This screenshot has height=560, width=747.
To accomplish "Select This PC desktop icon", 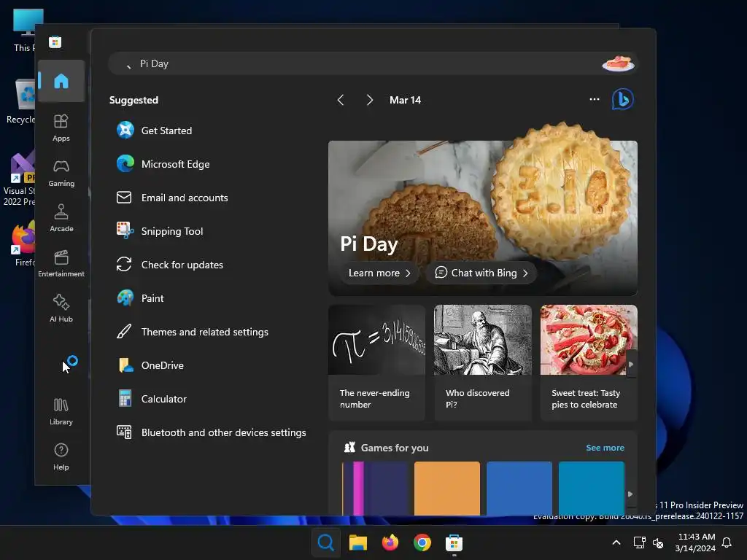I will click(x=24, y=31).
